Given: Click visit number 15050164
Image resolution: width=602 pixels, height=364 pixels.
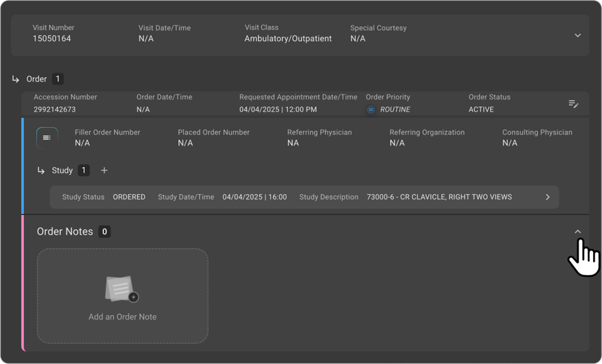Looking at the screenshot, I should click(52, 39).
